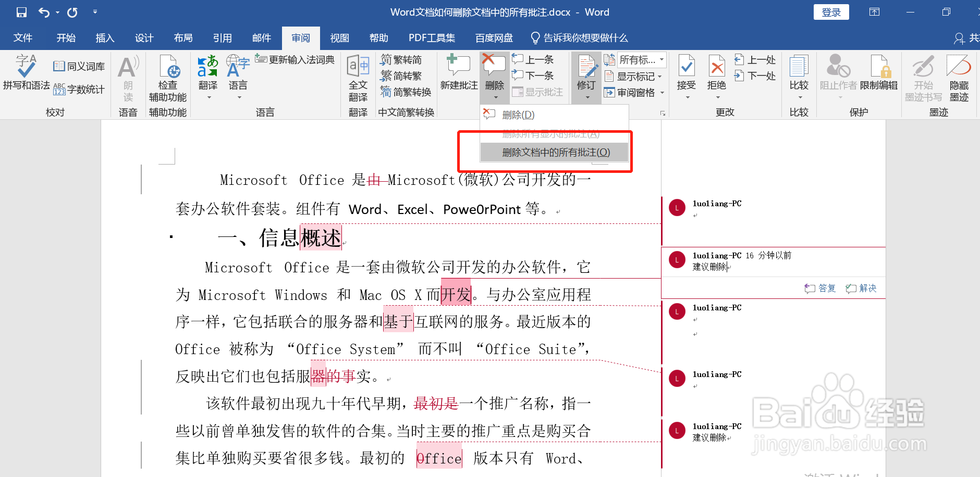Switch to the Mailings (邮件) tab

(261, 38)
